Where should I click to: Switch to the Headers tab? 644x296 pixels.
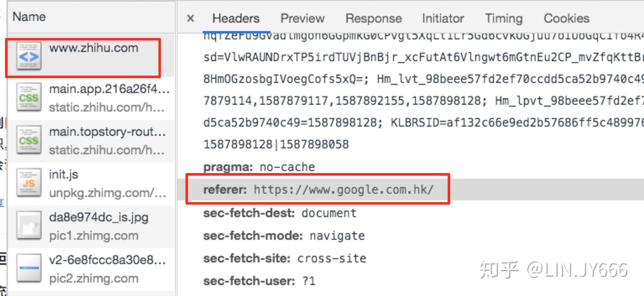(236, 18)
